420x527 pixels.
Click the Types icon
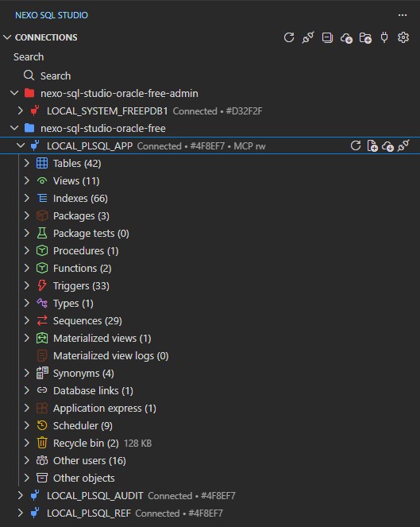coord(42,303)
